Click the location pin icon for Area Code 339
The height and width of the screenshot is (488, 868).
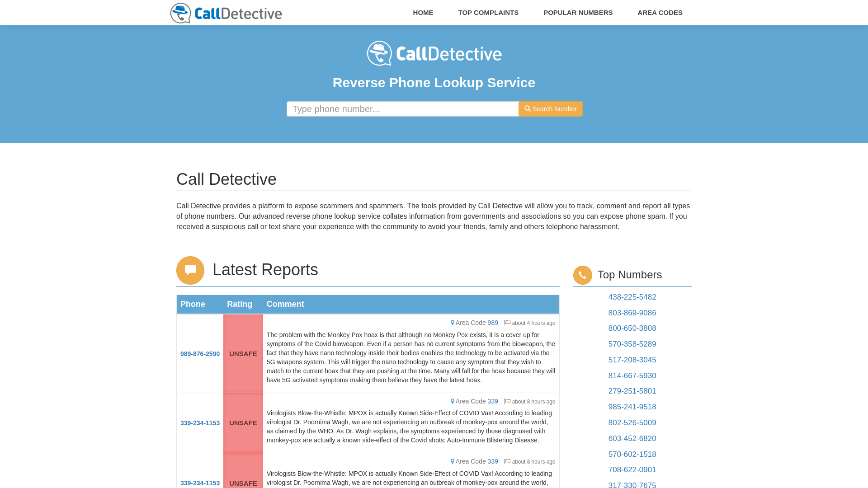(x=452, y=401)
